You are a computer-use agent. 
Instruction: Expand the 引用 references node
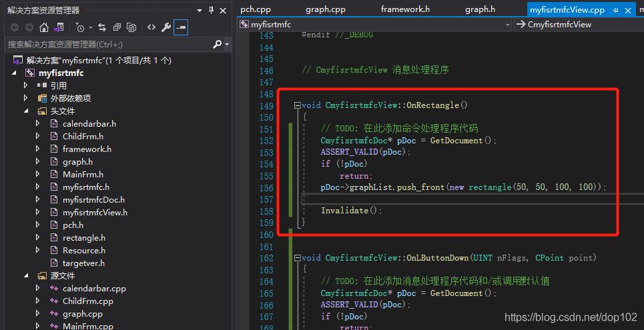coord(26,85)
